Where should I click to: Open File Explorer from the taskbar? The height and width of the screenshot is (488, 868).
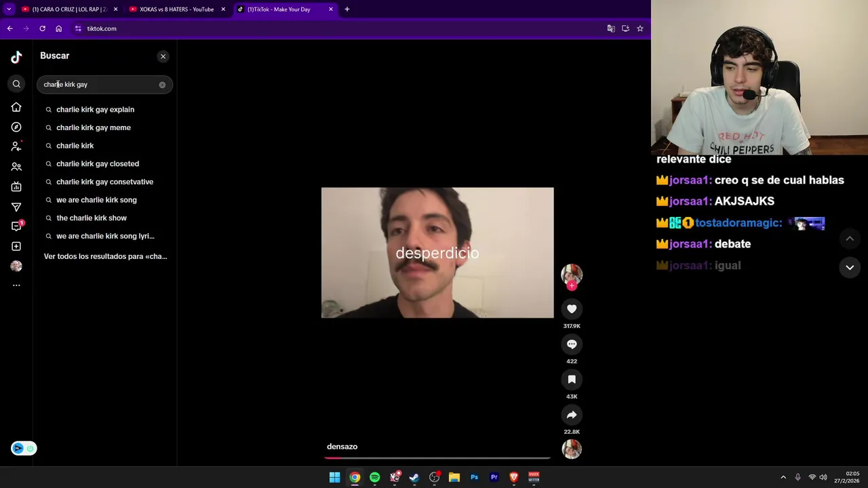click(x=454, y=477)
